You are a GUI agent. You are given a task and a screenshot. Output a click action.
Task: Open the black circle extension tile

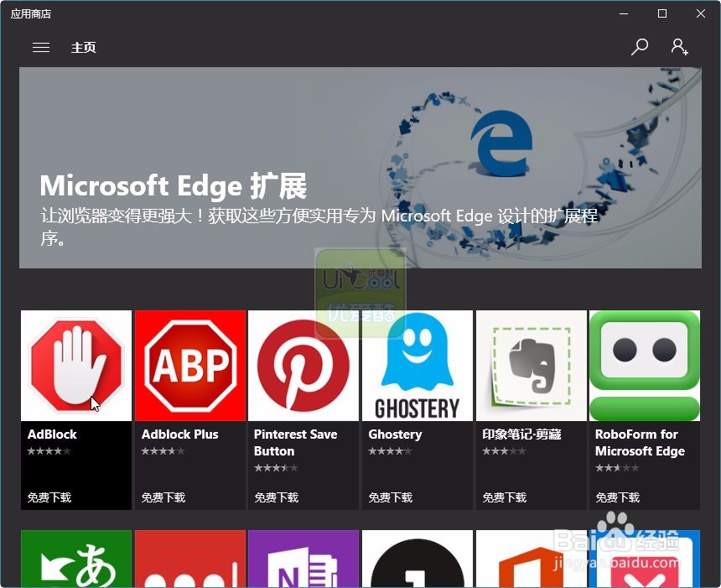point(418,559)
